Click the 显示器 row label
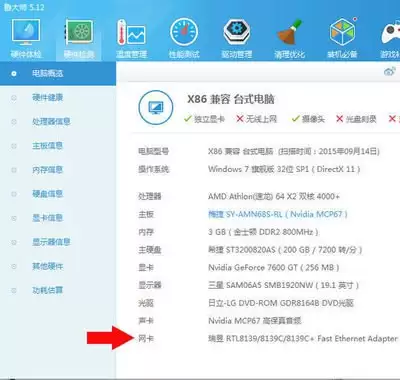The image size is (400, 380). 150,285
